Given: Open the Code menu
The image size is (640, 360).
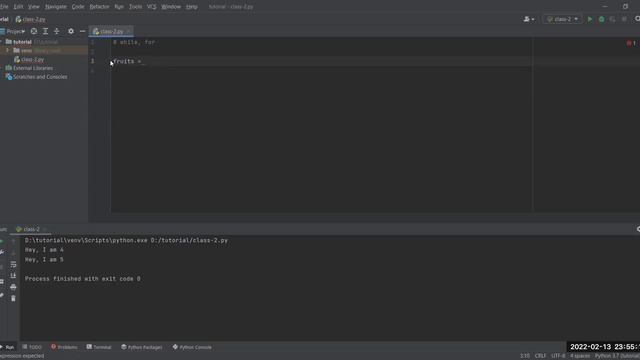Looking at the screenshot, I should (78, 7).
